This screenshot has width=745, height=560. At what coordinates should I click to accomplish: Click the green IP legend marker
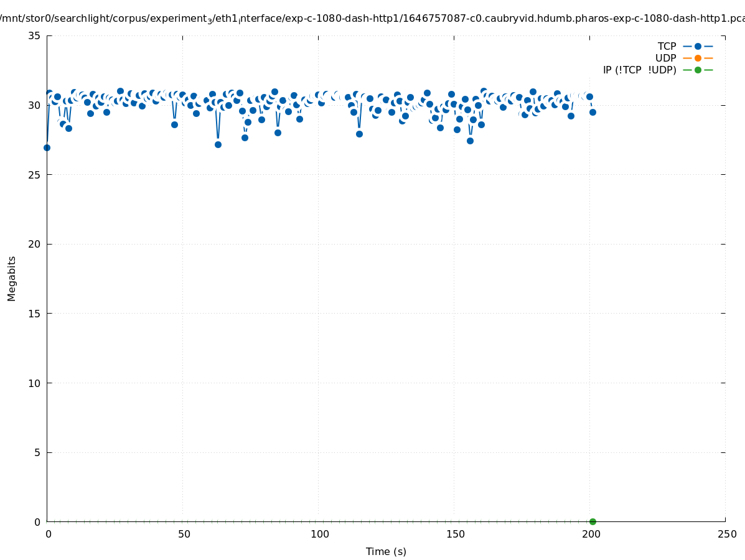[x=698, y=70]
